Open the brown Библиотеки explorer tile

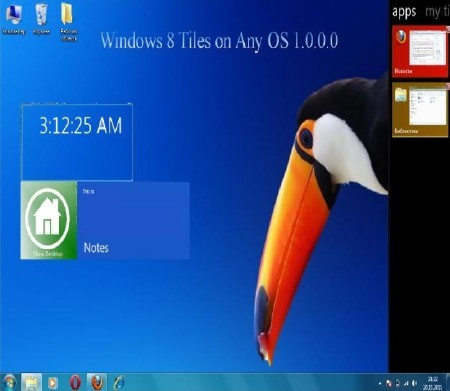(x=420, y=110)
